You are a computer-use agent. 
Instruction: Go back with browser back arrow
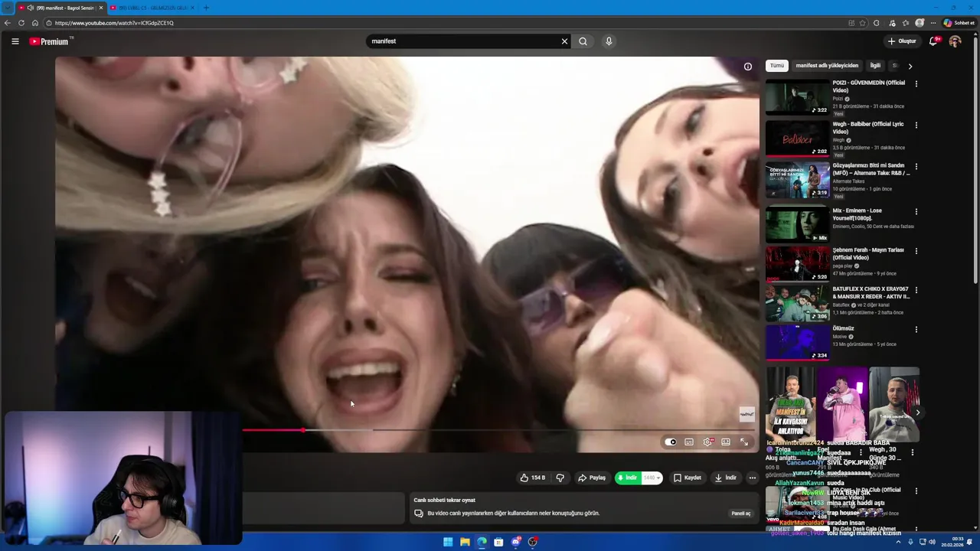(x=8, y=23)
